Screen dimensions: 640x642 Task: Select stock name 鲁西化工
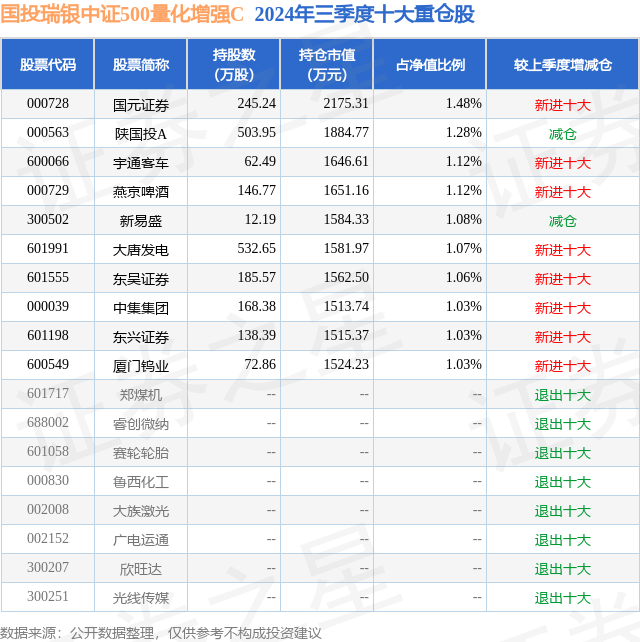pos(140,483)
